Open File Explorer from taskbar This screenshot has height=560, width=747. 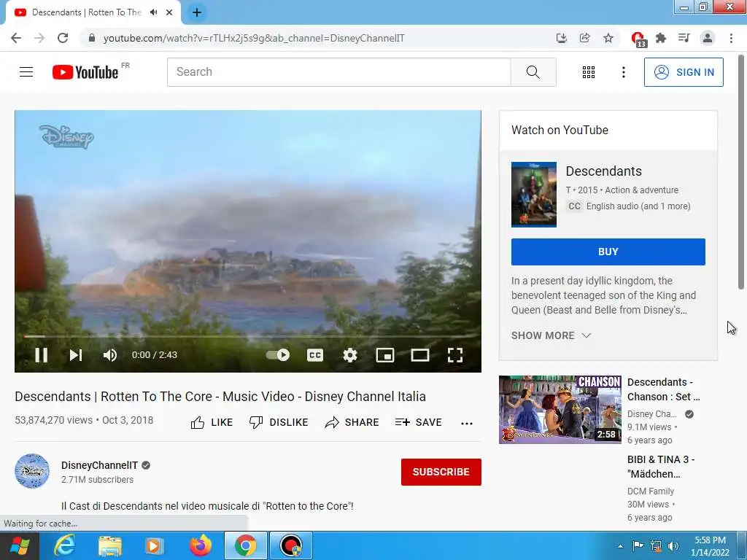point(110,545)
